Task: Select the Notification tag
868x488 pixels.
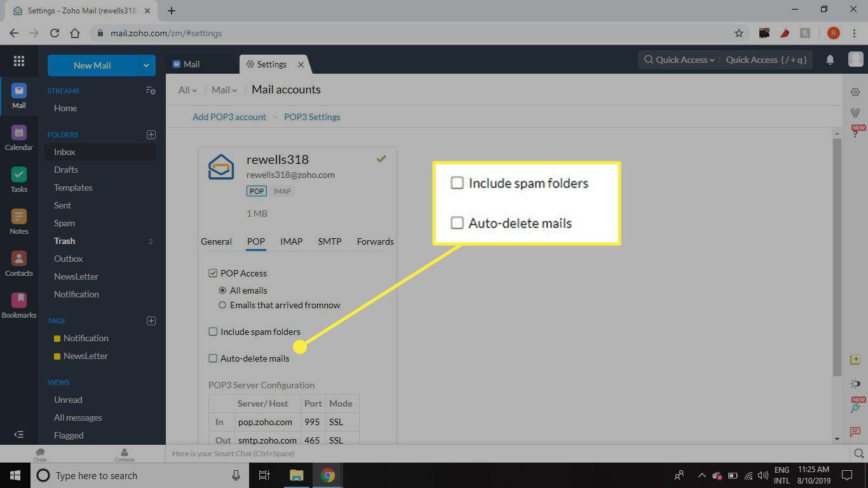Action: click(x=86, y=338)
